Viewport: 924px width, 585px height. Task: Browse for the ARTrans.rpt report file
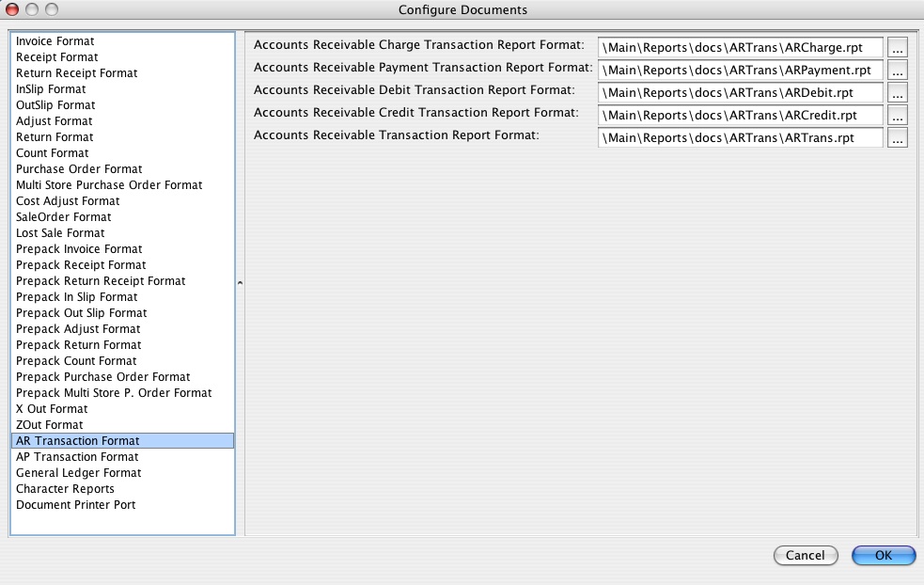[897, 138]
